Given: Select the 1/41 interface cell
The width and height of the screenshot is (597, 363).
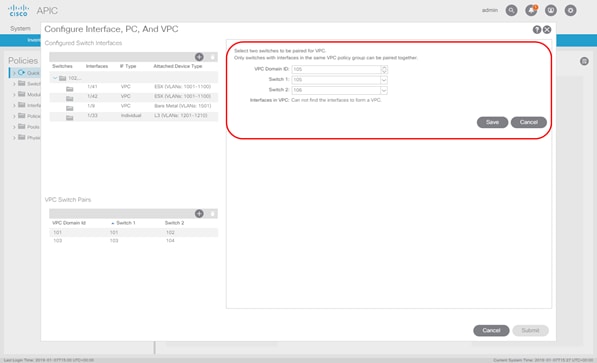Looking at the screenshot, I should pos(92,87).
